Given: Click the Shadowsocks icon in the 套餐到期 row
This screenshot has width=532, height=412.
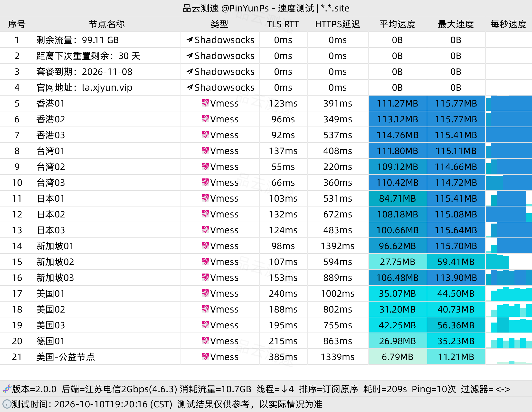Looking at the screenshot, I should point(190,71).
